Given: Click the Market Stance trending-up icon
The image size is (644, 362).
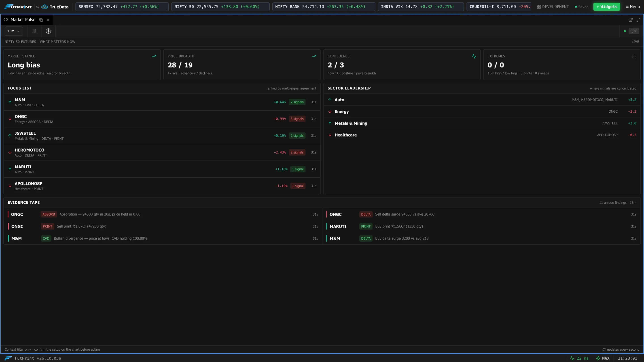Looking at the screenshot, I should (x=154, y=56).
